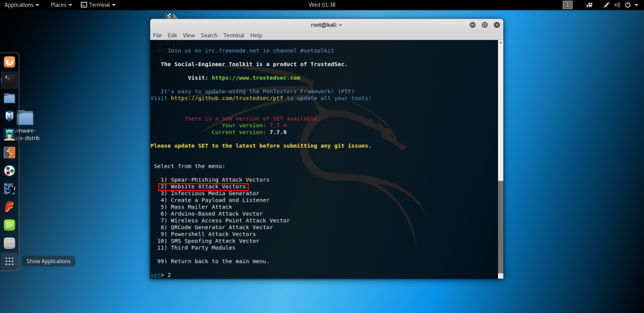This screenshot has width=644, height=313.
Task: Click workspace indicator number 1
Action: coord(567,5)
